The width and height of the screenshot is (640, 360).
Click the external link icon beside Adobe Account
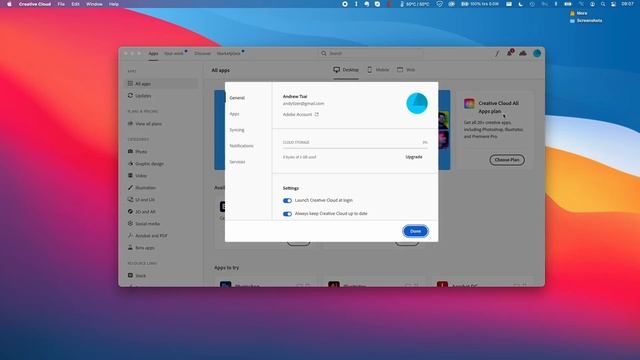pos(316,115)
